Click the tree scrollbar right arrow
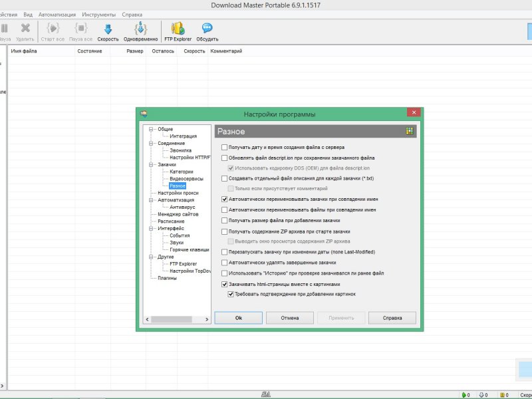This screenshot has width=532, height=399. [x=207, y=319]
